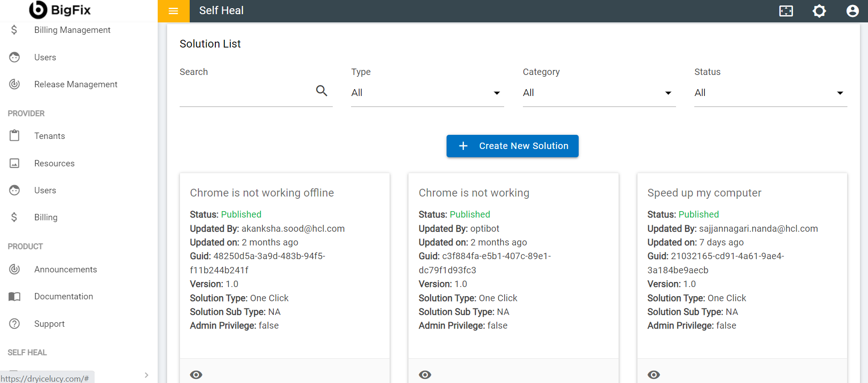Open Billing Management in the sidebar

coord(72,30)
